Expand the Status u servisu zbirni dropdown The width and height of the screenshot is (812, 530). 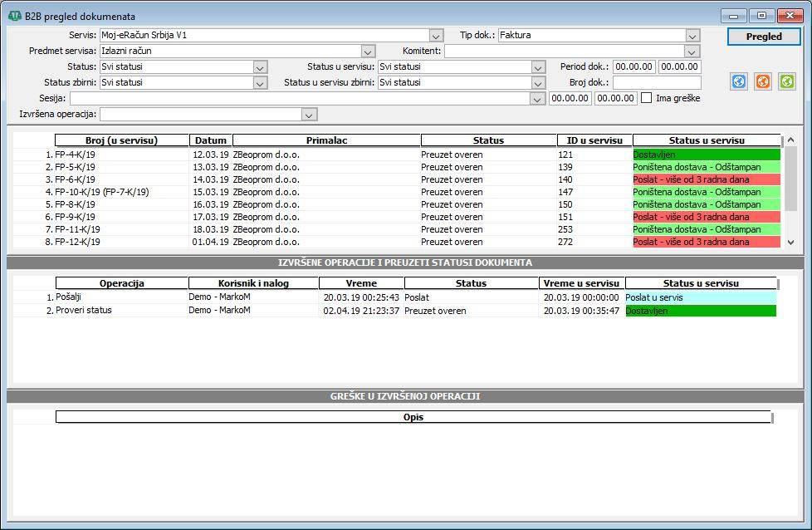[x=538, y=83]
